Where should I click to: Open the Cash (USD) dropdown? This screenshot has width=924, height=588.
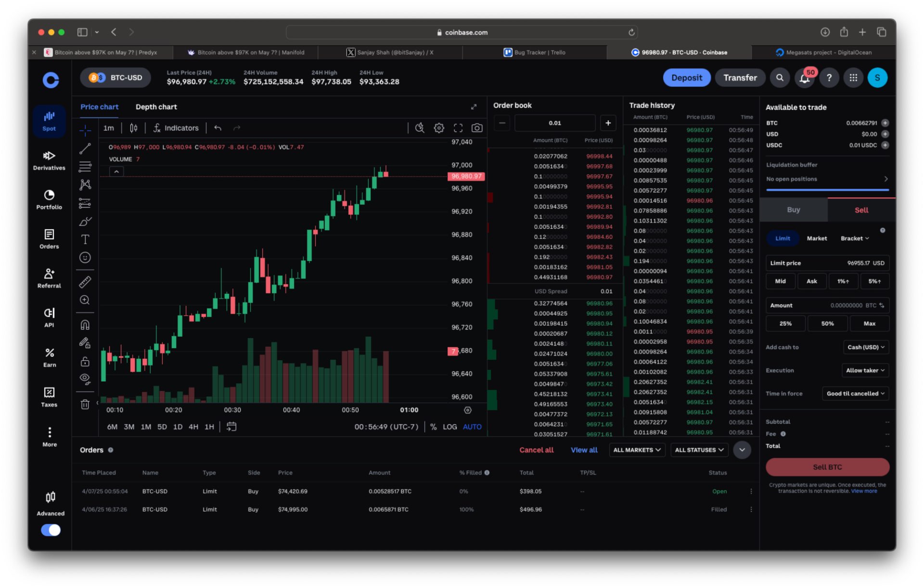pos(866,347)
